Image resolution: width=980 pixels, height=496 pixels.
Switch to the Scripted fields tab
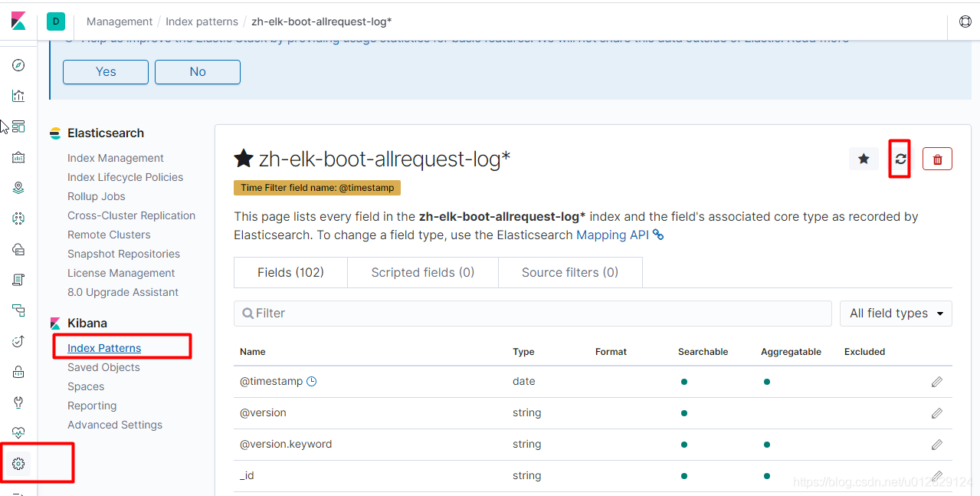tap(423, 272)
